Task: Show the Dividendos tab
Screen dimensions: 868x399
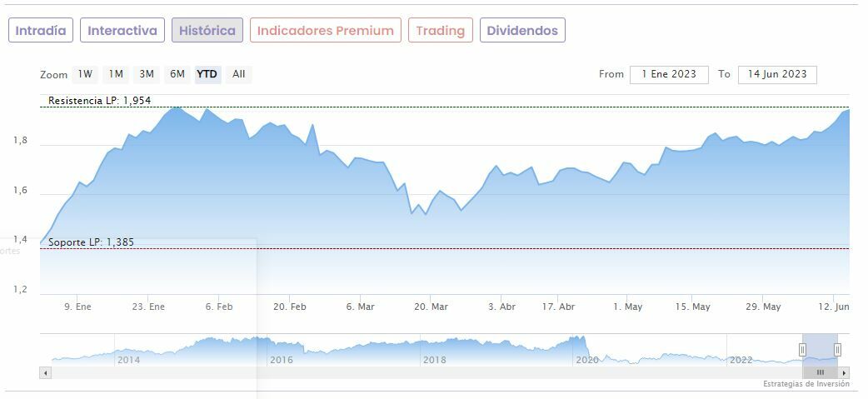Action: pyautogui.click(x=522, y=31)
